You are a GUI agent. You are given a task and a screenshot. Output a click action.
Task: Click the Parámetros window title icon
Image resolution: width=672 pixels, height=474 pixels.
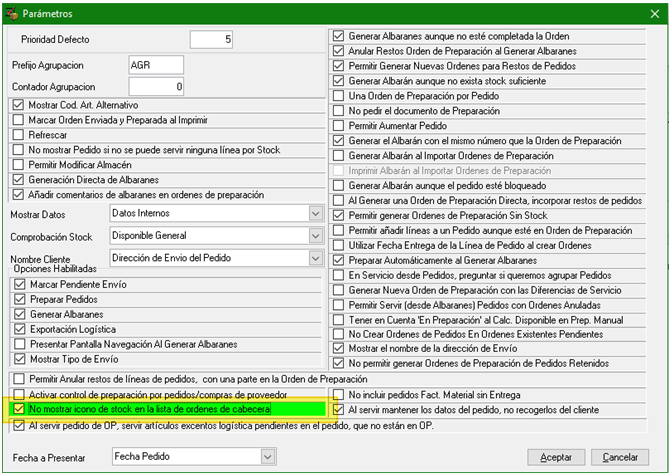(x=11, y=13)
